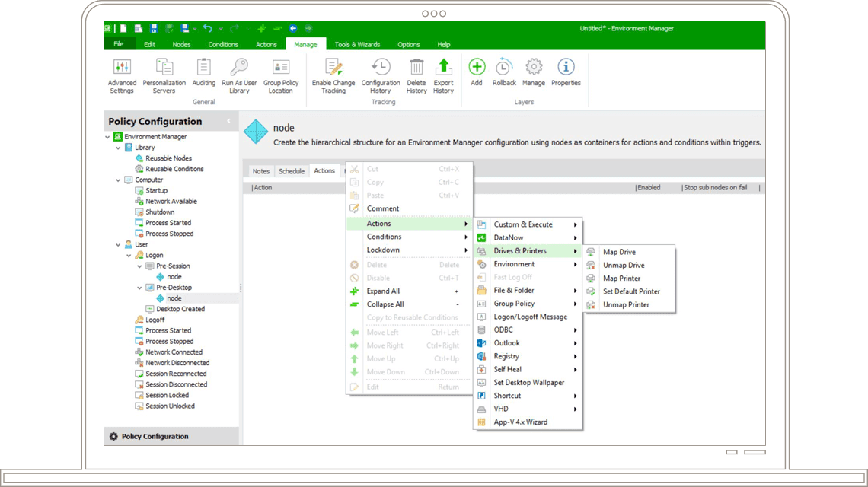
Task: Click Export History
Action: coord(443,76)
